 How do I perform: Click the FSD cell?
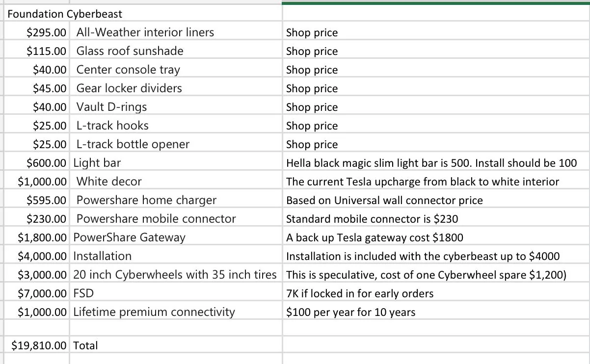point(176,293)
